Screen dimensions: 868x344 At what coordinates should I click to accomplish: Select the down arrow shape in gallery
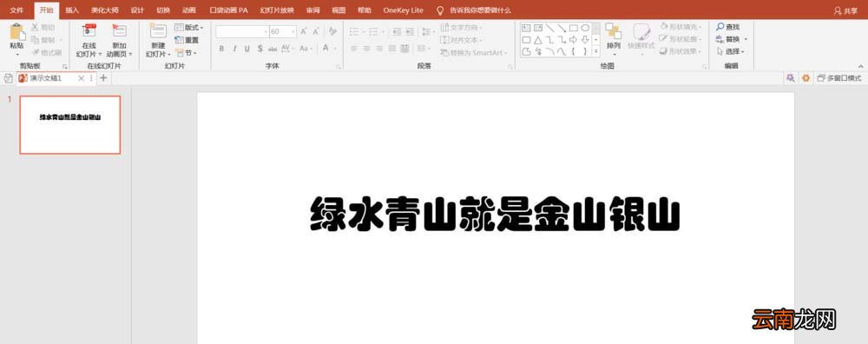pos(585,40)
